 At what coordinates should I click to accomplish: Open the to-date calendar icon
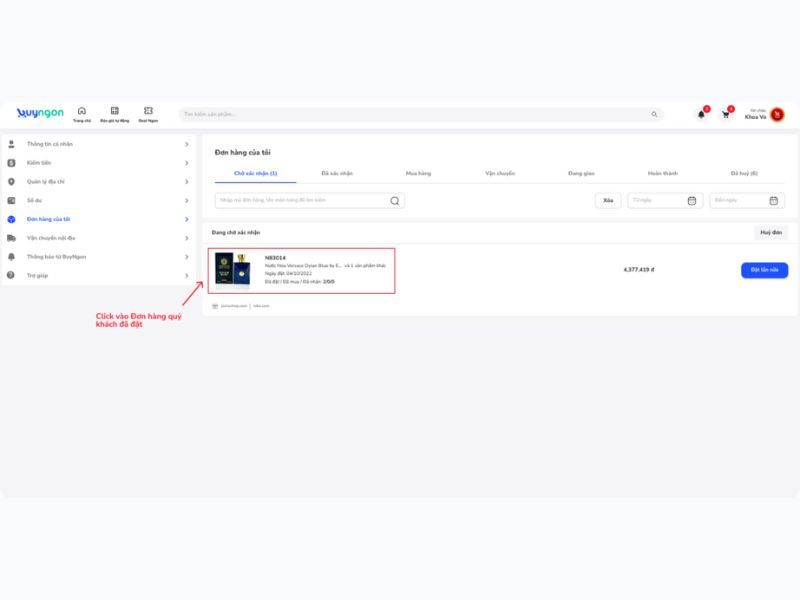tap(773, 201)
